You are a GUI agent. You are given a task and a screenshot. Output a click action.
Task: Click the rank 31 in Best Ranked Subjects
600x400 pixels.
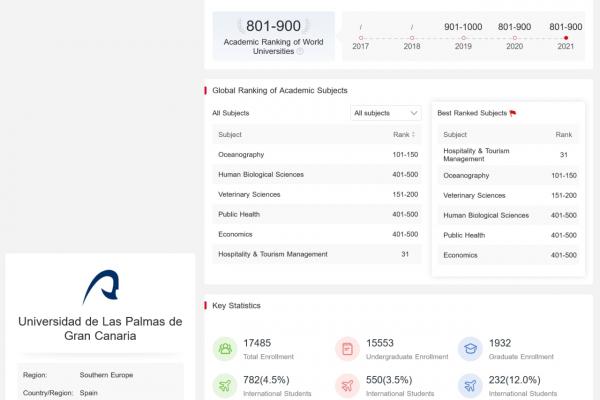pyautogui.click(x=564, y=155)
